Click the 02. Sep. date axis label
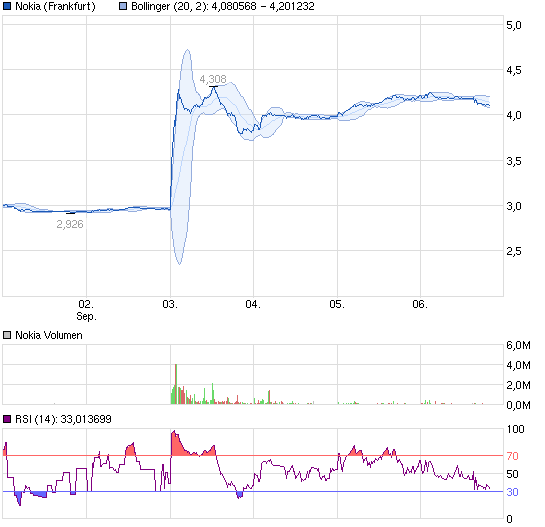Screen dimensions: 545x527 [86, 310]
